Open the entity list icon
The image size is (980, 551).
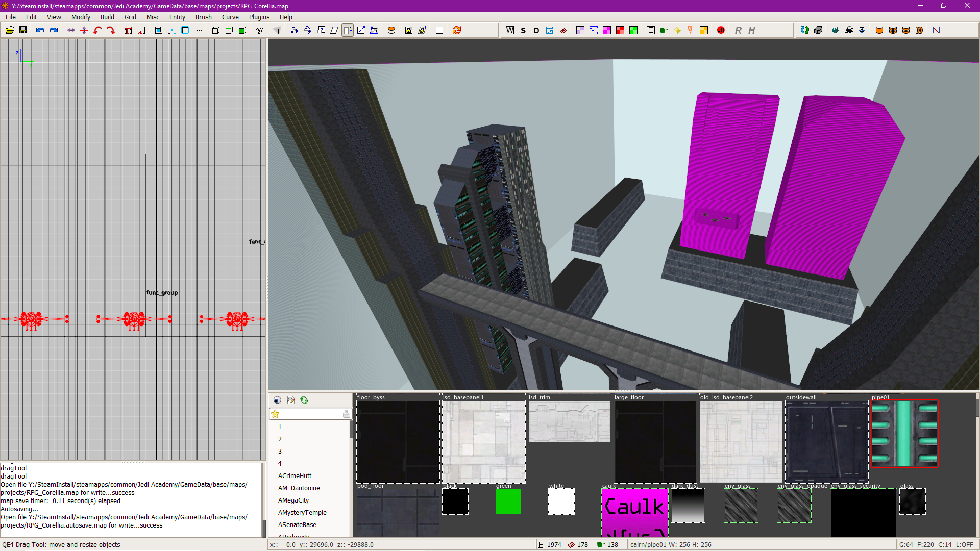coord(439,30)
